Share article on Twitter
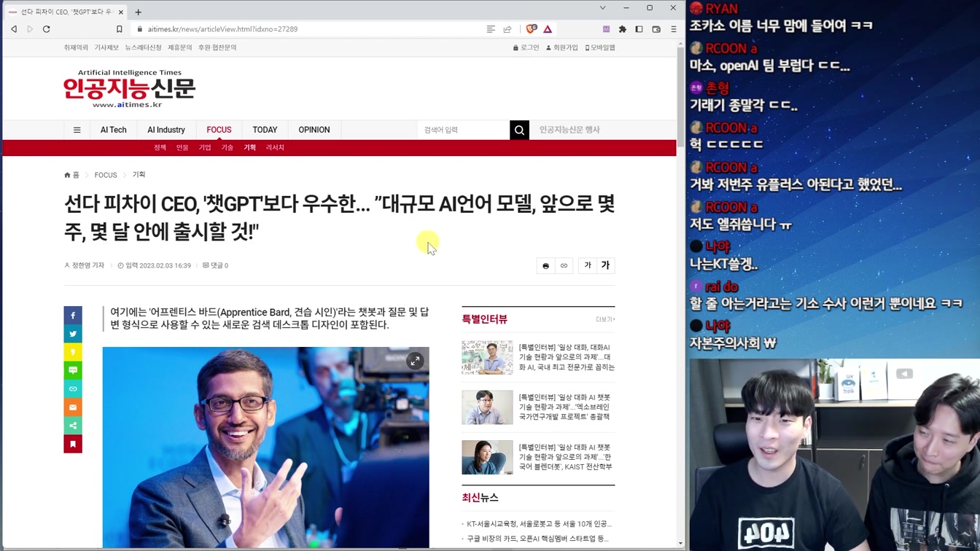The image size is (980, 551). 73,334
